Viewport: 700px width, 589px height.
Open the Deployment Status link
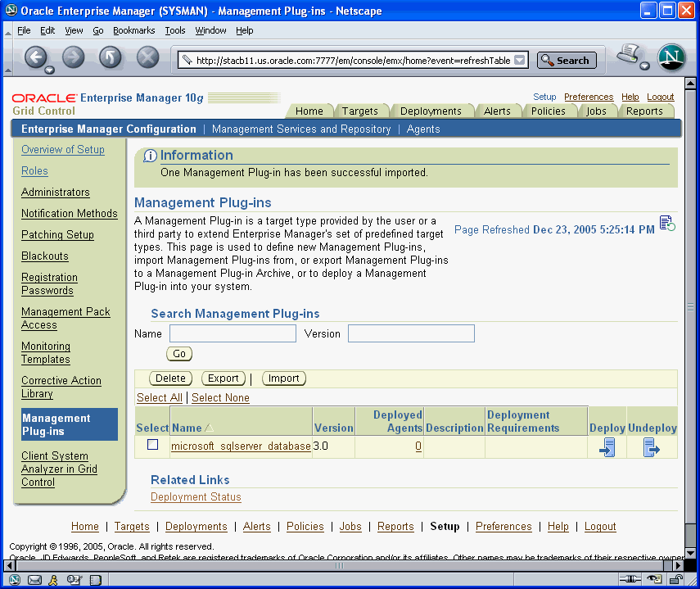click(x=196, y=497)
